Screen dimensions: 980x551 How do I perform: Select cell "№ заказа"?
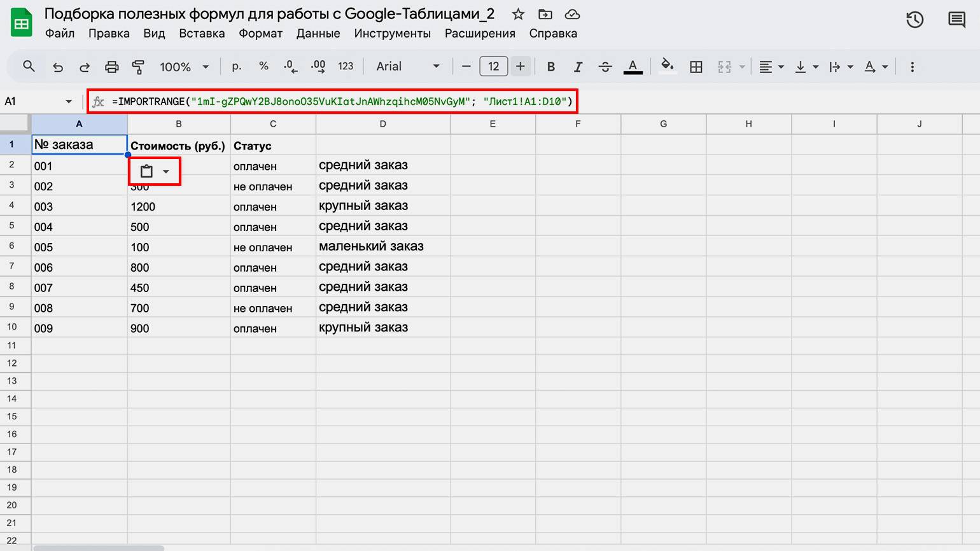pyautogui.click(x=79, y=144)
